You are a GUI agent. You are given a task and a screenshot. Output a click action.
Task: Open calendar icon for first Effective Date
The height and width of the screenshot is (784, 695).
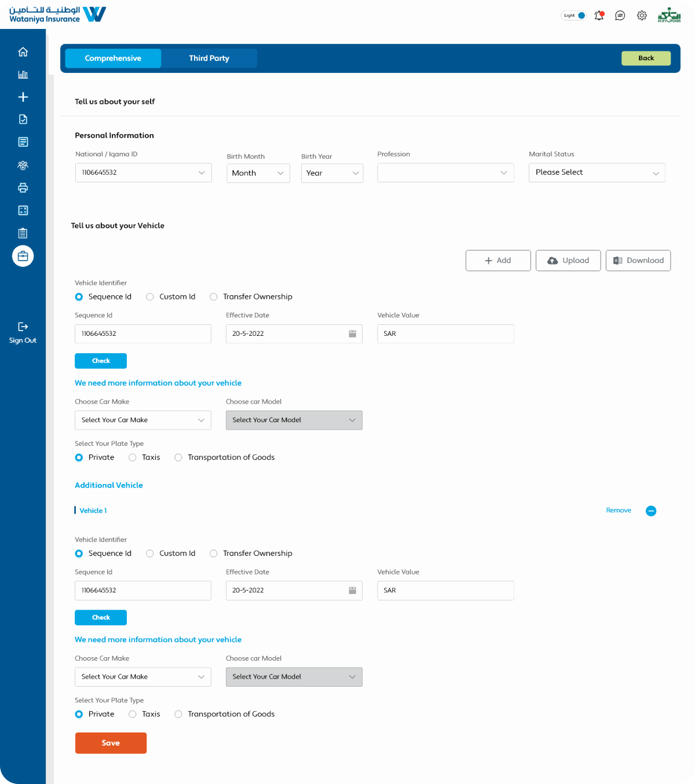coord(352,334)
